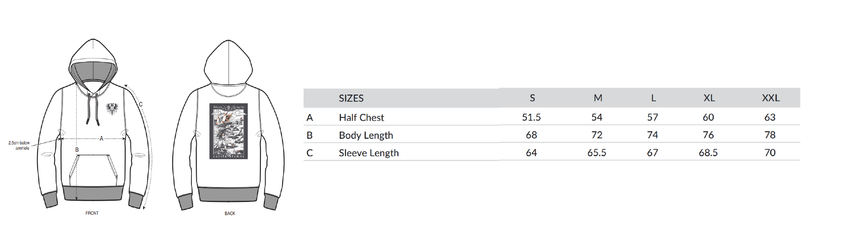Select the BACK label under the hoodie
Image resolution: width=868 pixels, height=250 pixels.
(x=230, y=213)
